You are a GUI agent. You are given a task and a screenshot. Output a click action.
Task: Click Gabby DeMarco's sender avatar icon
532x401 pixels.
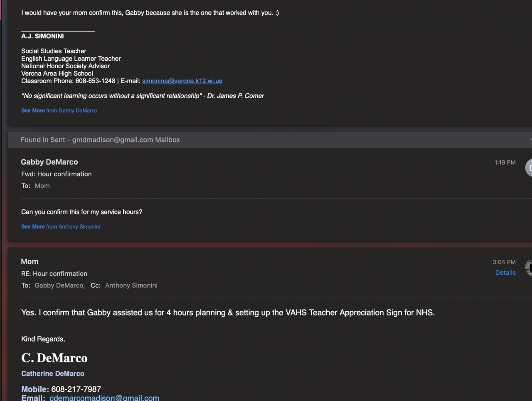[529, 167]
